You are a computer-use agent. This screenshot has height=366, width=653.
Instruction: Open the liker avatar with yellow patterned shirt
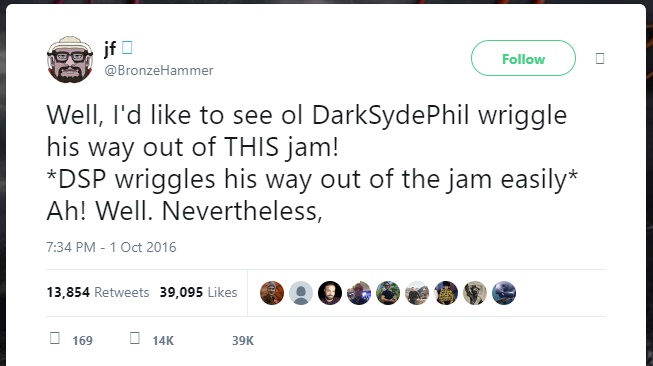tap(446, 293)
